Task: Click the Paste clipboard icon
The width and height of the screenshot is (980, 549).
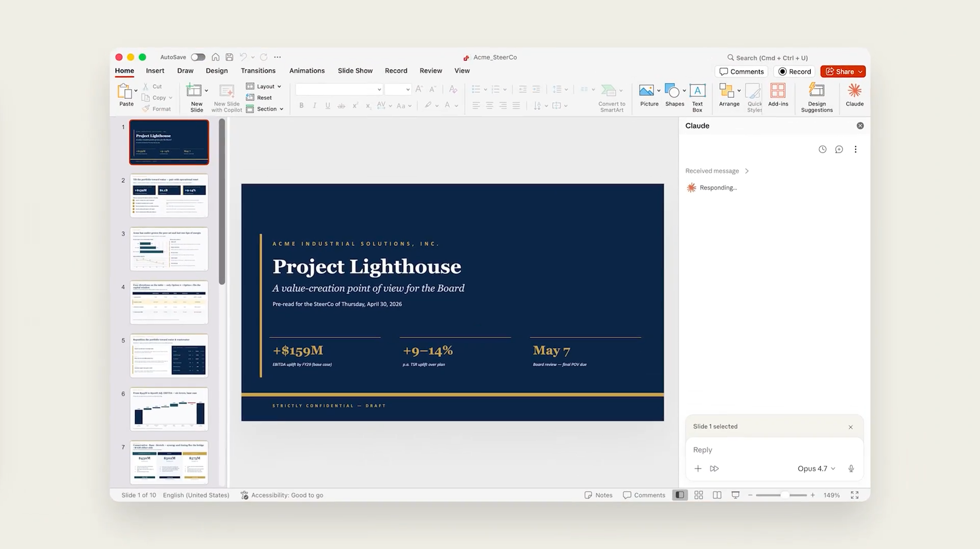Action: (x=125, y=92)
